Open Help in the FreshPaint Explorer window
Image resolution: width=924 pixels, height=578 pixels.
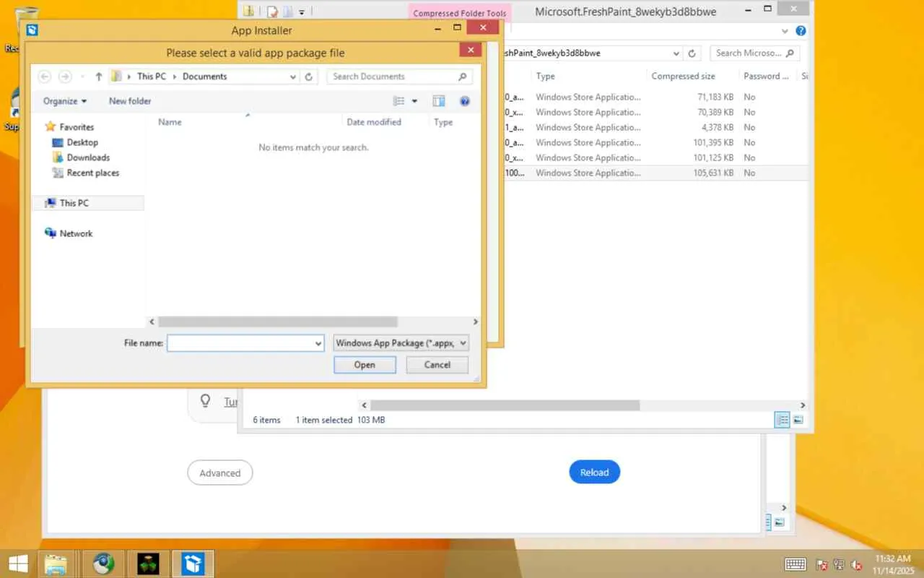(x=801, y=31)
